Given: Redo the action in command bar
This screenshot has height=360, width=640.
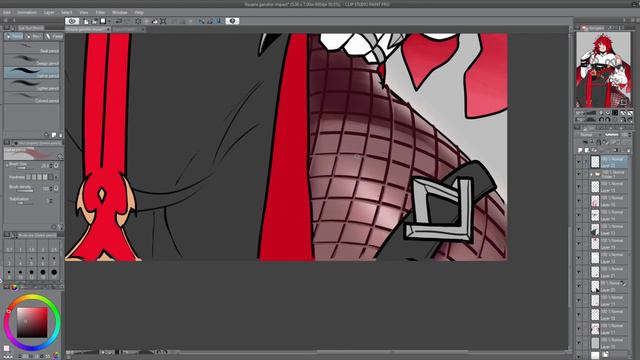Looking at the screenshot, I should pyautogui.click(x=127, y=21).
